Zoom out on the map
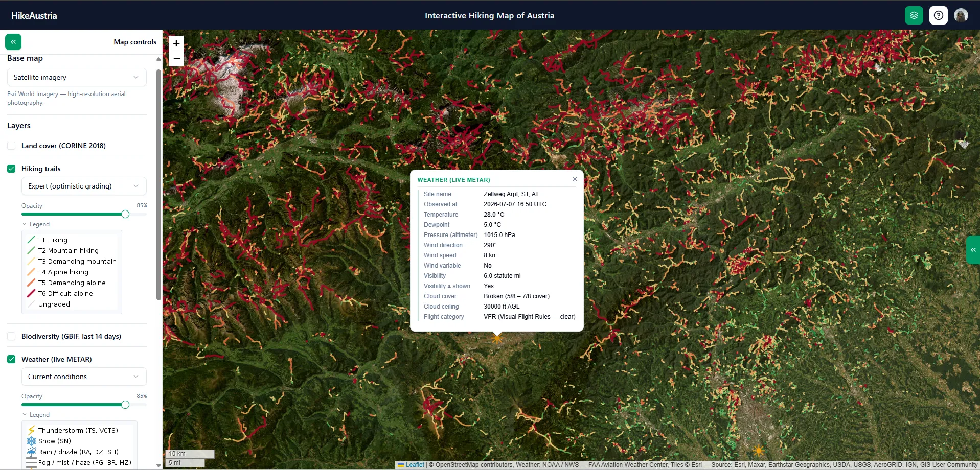Viewport: 980px width, 470px height. coord(176,59)
